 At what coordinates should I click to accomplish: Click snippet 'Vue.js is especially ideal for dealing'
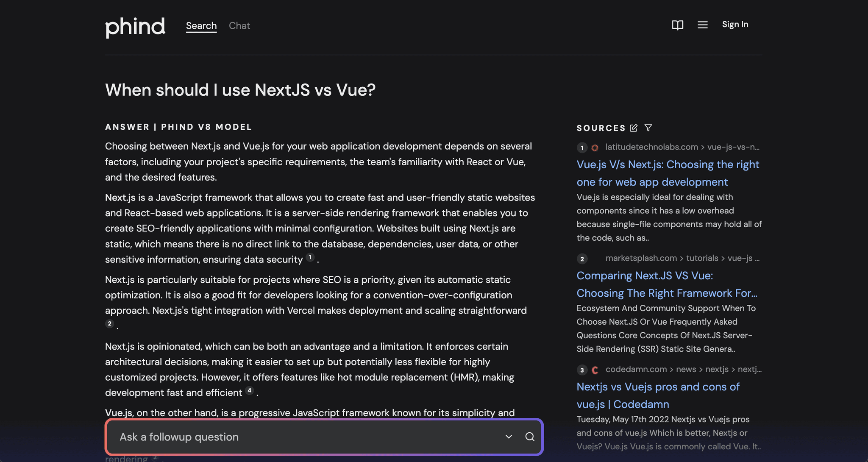click(655, 197)
